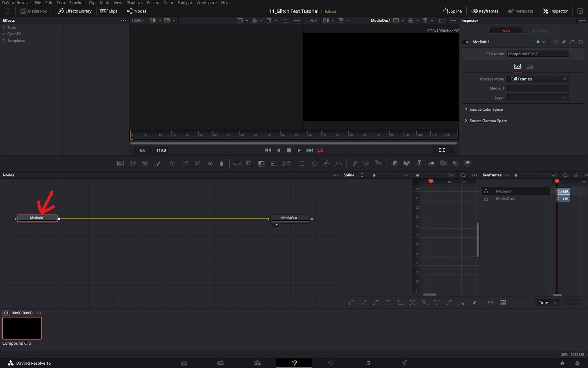This screenshot has width=588, height=368.
Task: Add an Ellipse mask node
Action: pyautogui.click(x=314, y=163)
